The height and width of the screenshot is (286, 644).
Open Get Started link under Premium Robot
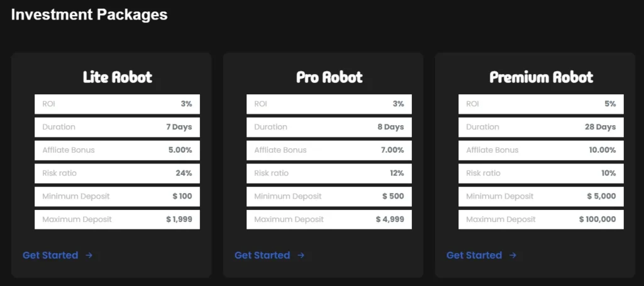(474, 255)
